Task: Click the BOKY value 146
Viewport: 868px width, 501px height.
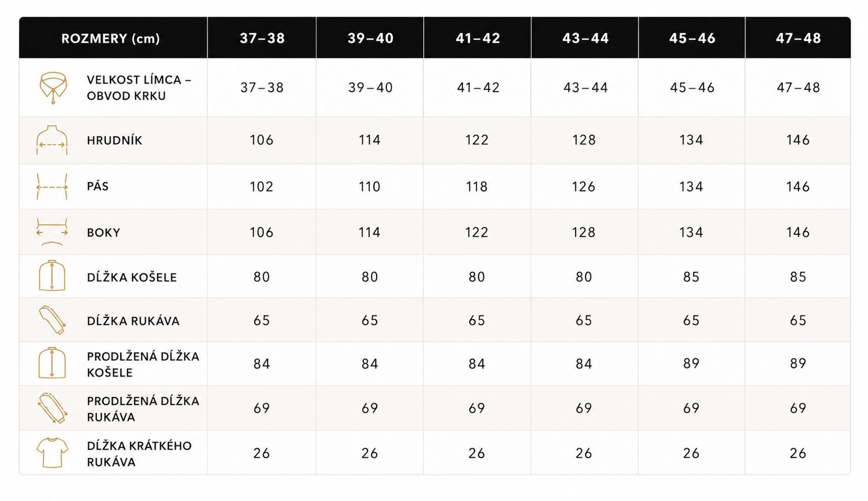Action: click(798, 233)
